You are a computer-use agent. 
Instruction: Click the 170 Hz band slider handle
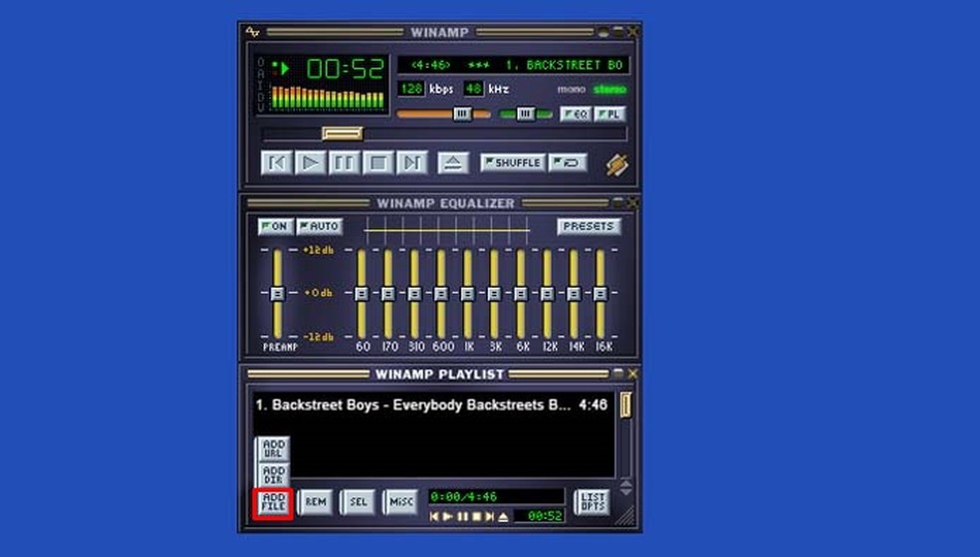(387, 293)
